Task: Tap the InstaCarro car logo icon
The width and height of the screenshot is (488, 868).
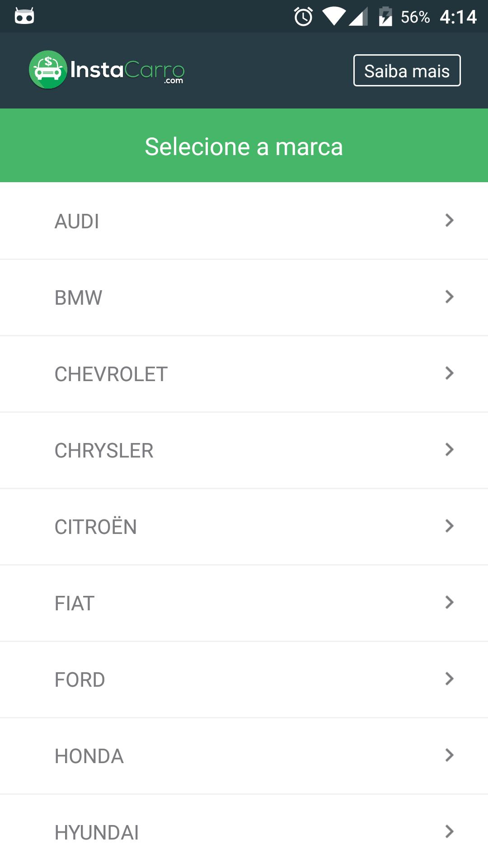Action: click(x=48, y=70)
